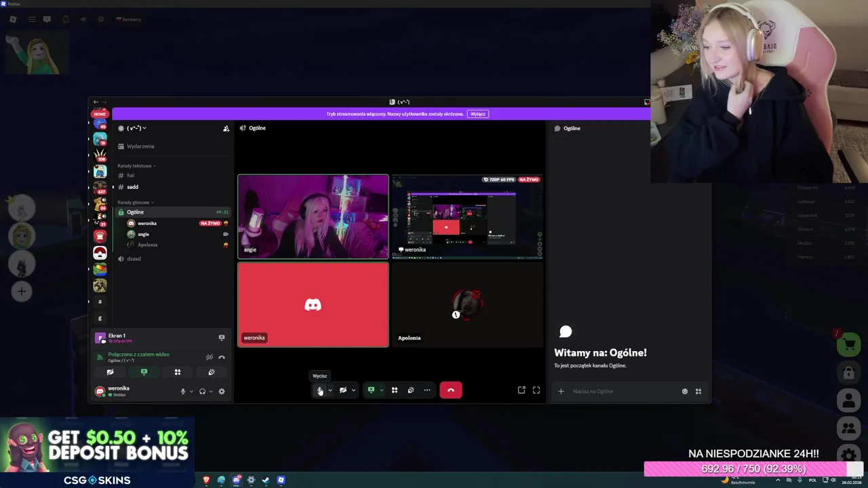Open soundboard button in sidebar voice panel

tap(212, 372)
